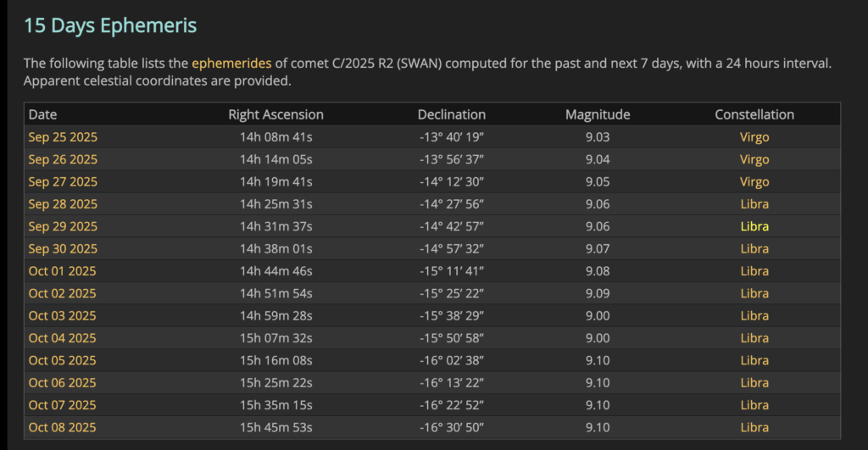Click the Magnitude column header
This screenshot has height=450, width=868.
tap(598, 114)
